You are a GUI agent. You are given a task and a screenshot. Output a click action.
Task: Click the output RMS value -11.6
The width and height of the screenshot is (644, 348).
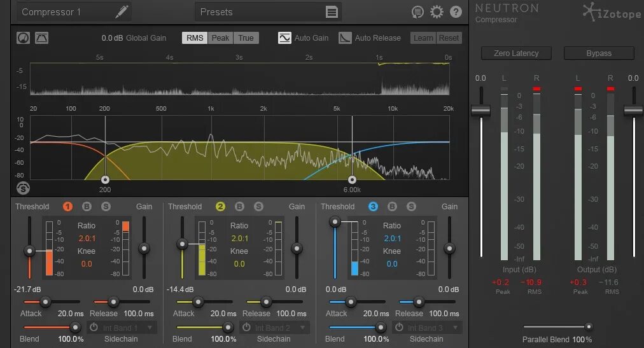608,282
